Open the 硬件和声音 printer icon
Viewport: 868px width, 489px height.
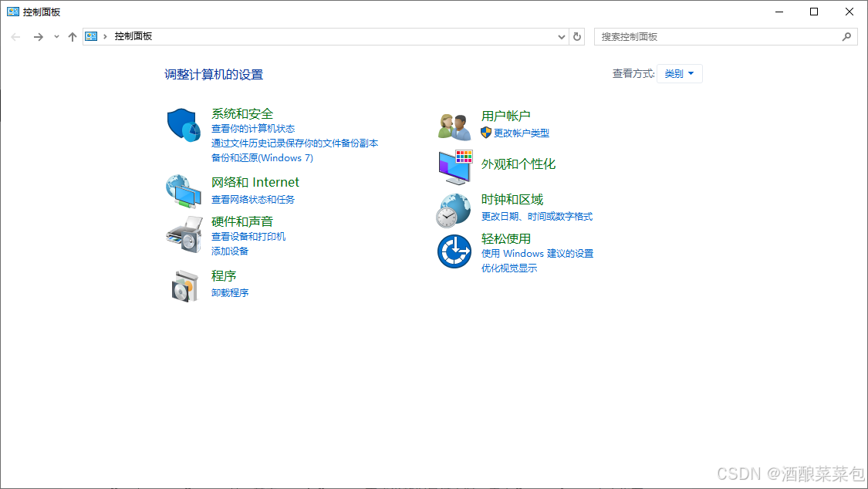(184, 234)
